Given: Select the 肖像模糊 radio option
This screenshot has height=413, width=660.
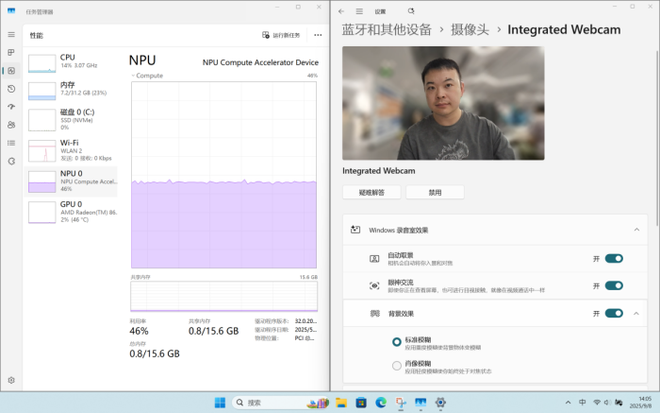Looking at the screenshot, I should click(397, 366).
